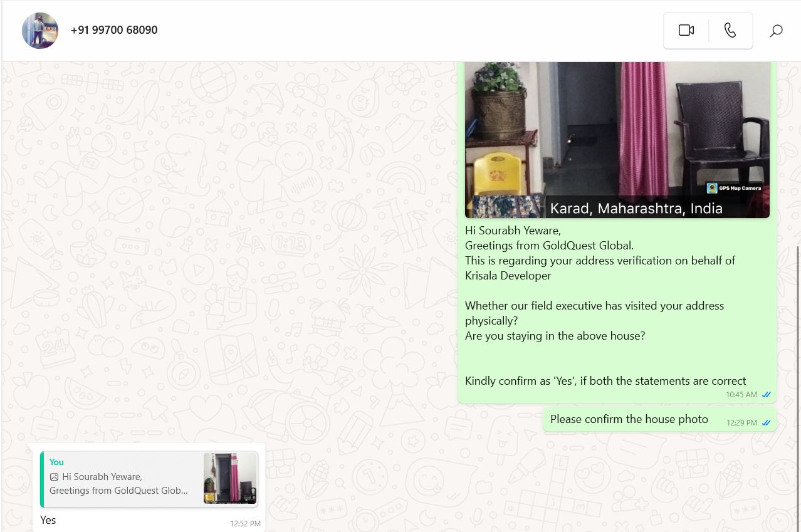
Task: Select the received 'Yes' reply message
Action: (48, 520)
